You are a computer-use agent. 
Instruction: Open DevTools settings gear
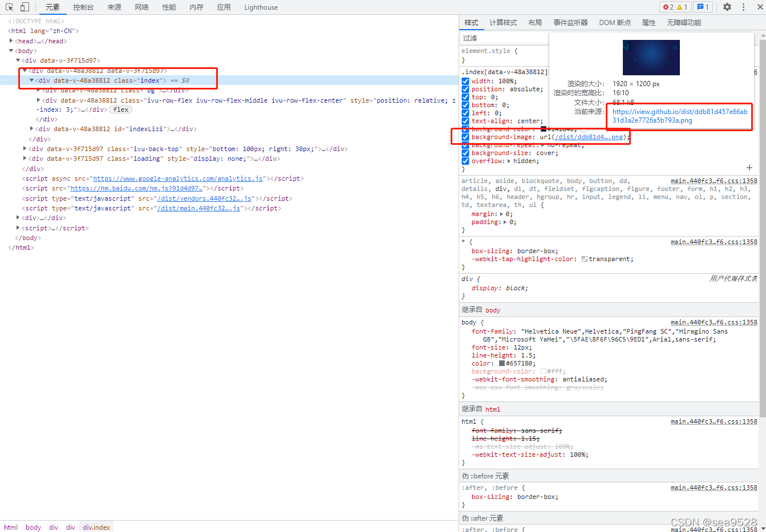[x=727, y=7]
